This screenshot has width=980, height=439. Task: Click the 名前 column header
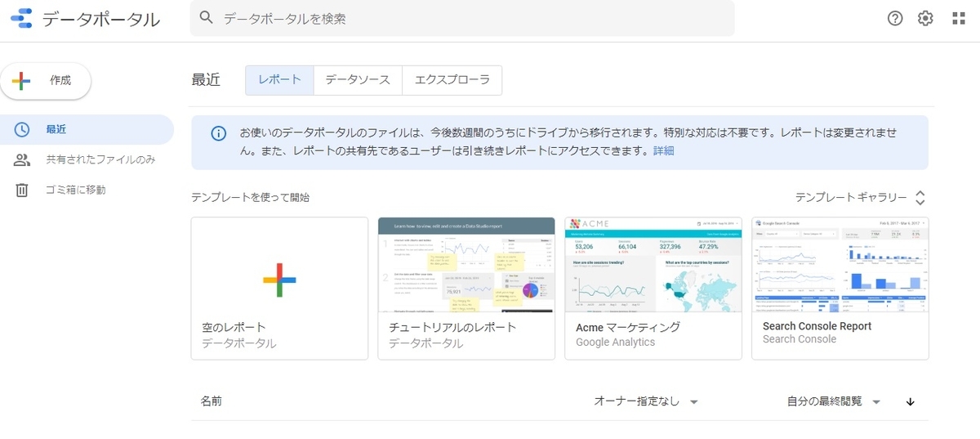pos(212,401)
